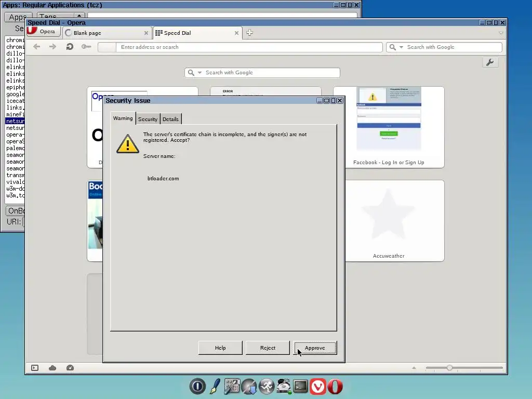
Task: Click the OnBoot button in Apps window
Action: point(16,211)
